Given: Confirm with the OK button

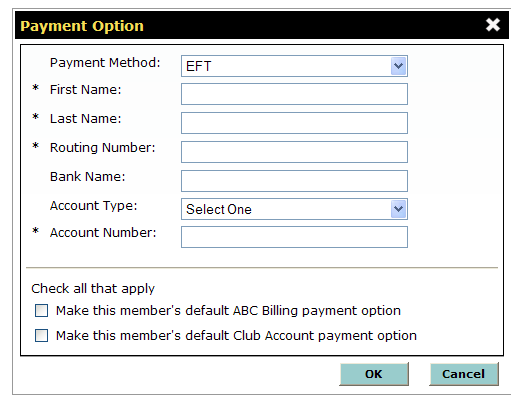Looking at the screenshot, I should pyautogui.click(x=374, y=374).
